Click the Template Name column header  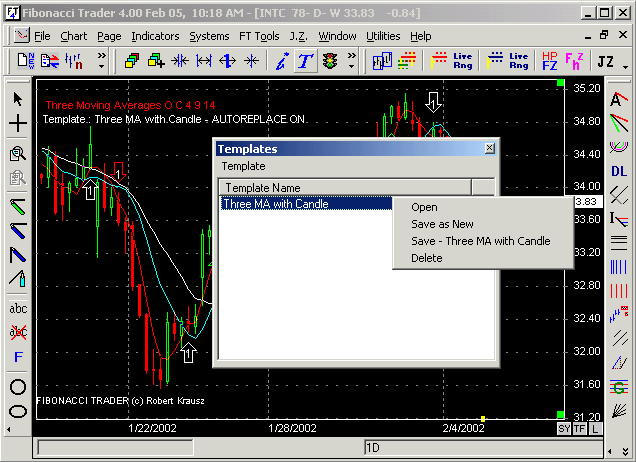(345, 188)
